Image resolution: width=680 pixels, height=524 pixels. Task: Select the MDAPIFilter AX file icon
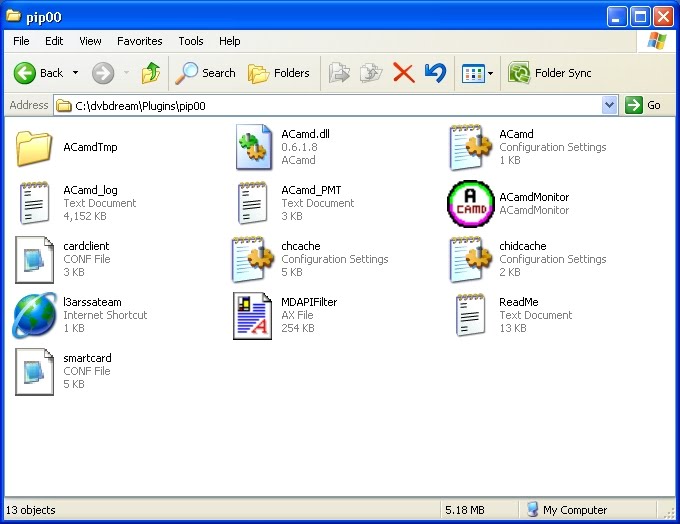point(252,315)
